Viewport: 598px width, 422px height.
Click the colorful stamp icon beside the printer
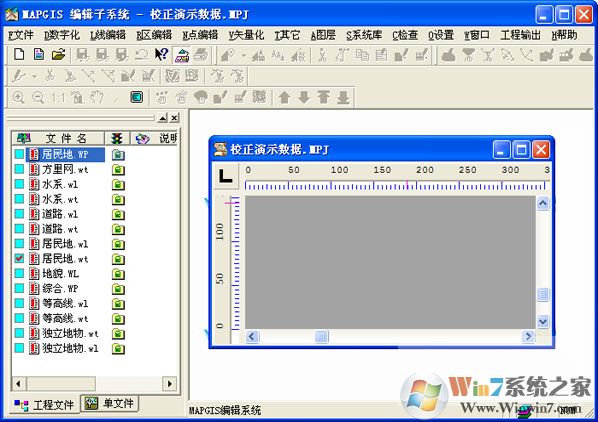[182, 55]
